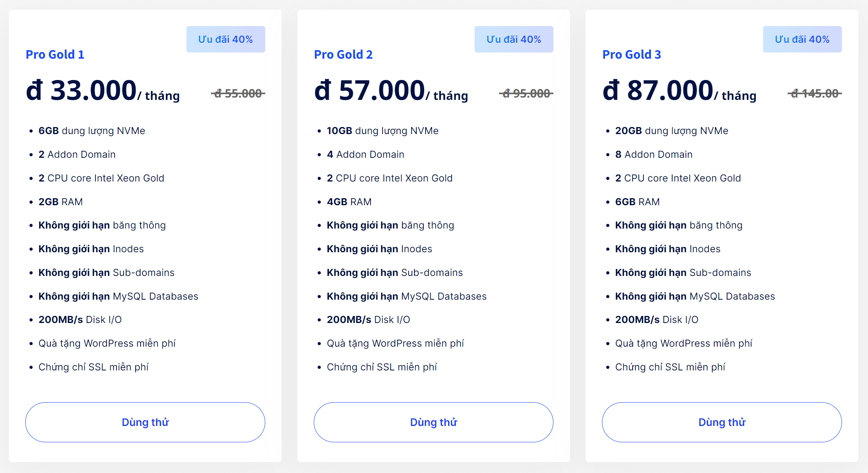Click Dùng thử button for Pro Gold 1
Image resolution: width=868 pixels, height=473 pixels.
[145, 422]
